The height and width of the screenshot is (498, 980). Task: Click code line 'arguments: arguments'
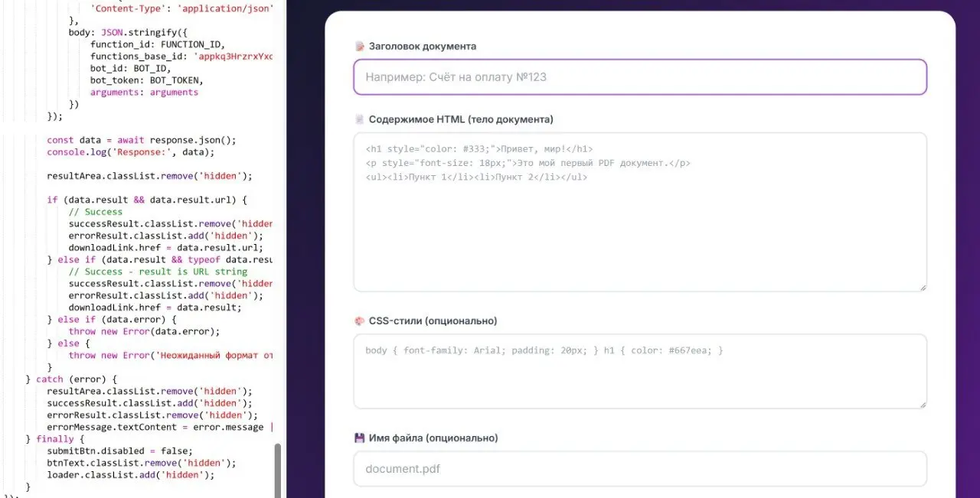click(x=144, y=93)
